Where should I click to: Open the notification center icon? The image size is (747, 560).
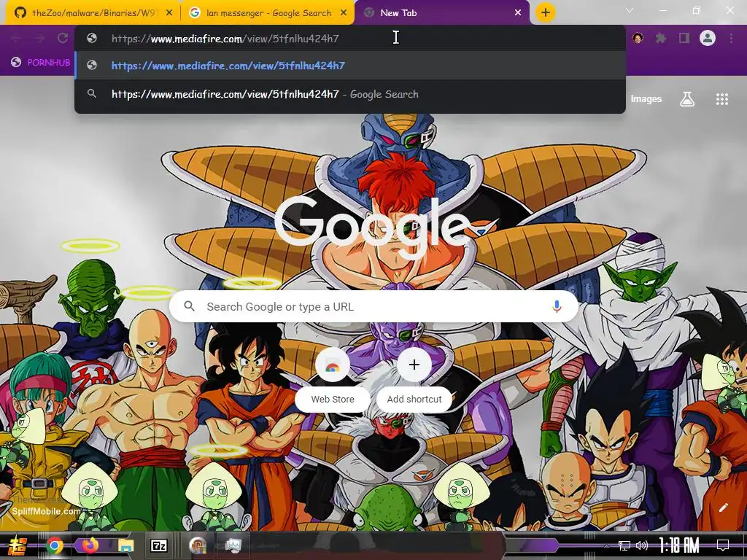tap(723, 545)
